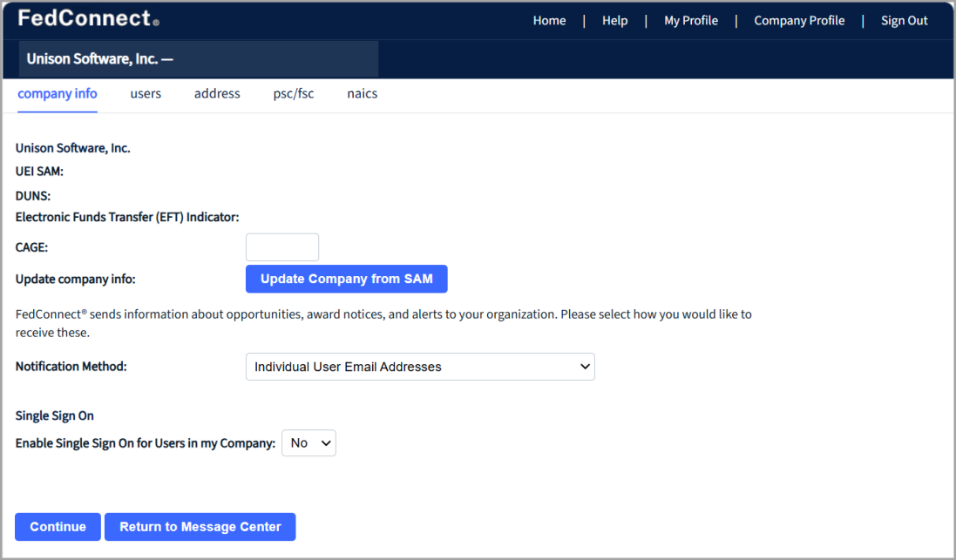Click the 'DUNS:' label

(x=33, y=196)
